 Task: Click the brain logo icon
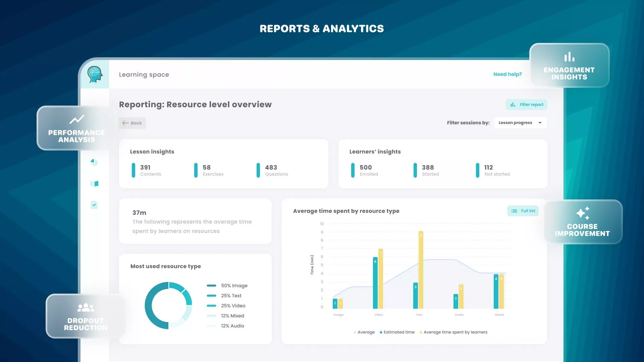[95, 74]
